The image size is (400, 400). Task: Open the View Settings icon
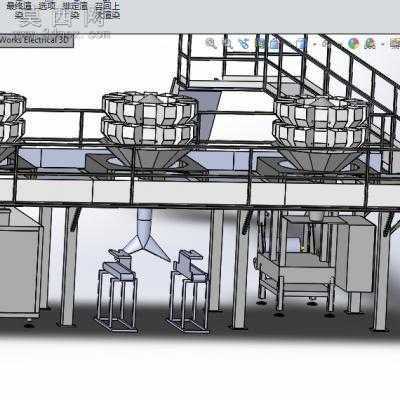[395, 43]
